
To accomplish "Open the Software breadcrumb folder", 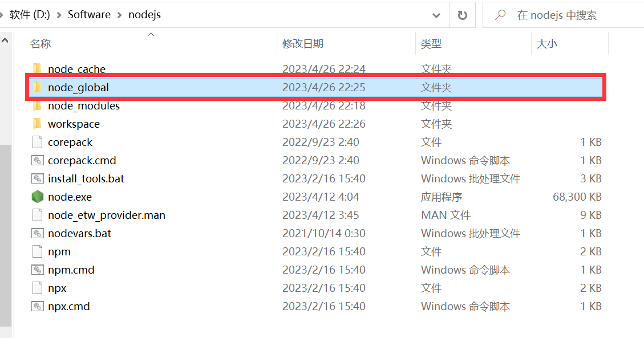I will 89,14.
